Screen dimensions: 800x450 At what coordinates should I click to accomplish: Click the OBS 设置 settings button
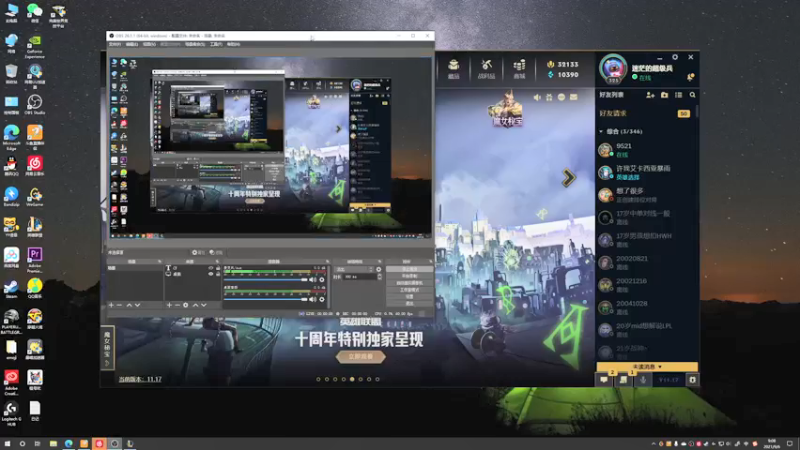point(410,296)
